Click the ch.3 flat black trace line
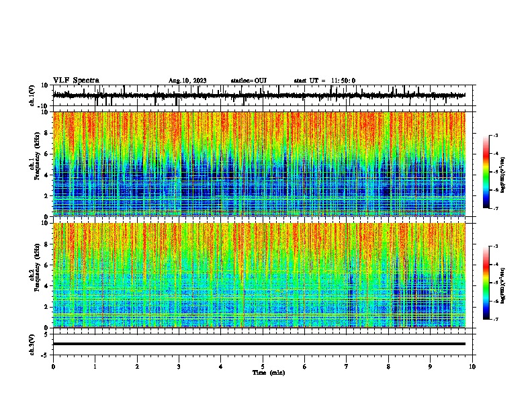532x411 pixels. tap(259, 344)
